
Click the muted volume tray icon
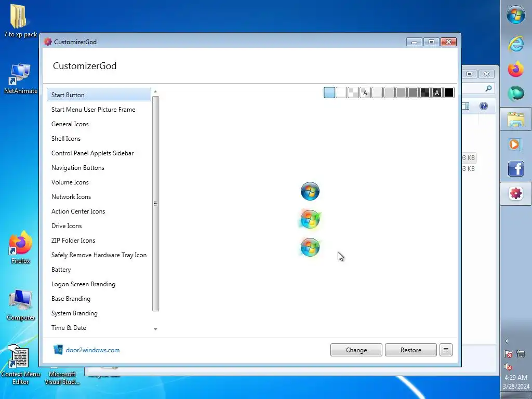click(508, 366)
